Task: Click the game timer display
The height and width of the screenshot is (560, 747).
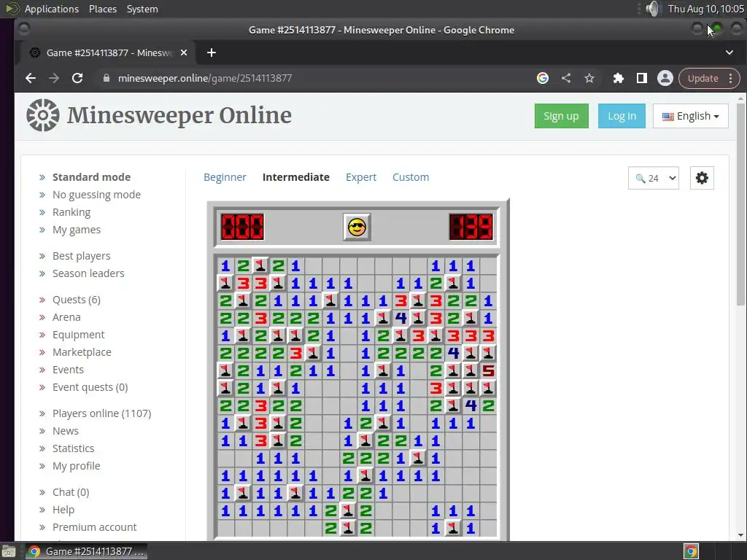Action: (471, 227)
